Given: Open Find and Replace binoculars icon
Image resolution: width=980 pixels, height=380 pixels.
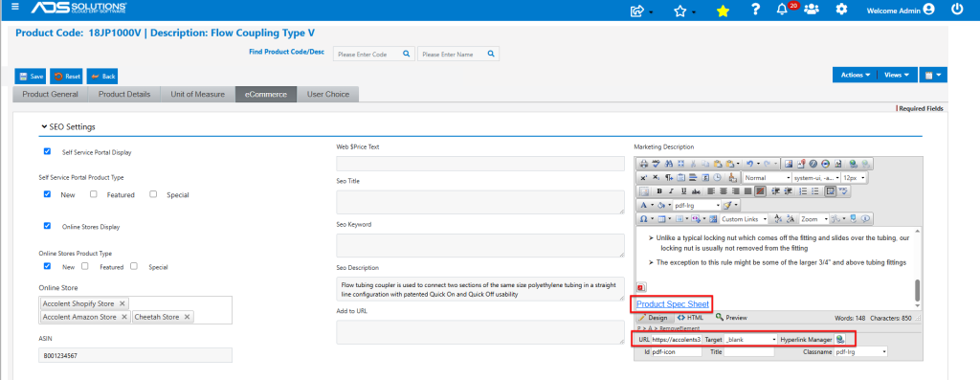Looking at the screenshot, I should click(669, 163).
